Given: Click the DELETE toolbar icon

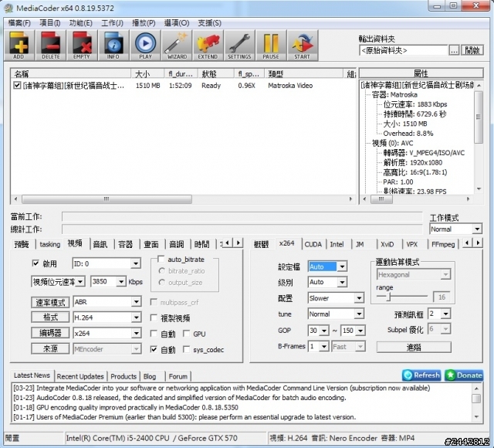Looking at the screenshot, I should 50,46.
